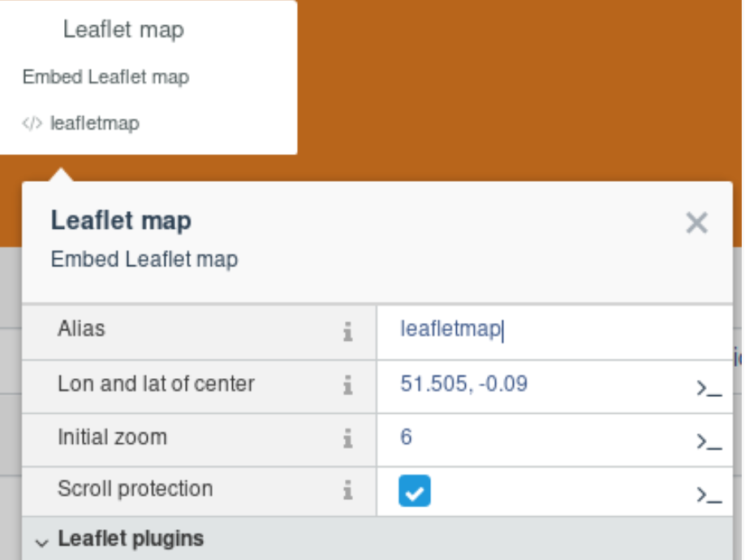This screenshot has height=560, width=745.
Task: Select the Leaflet map card title
Action: pos(123,30)
